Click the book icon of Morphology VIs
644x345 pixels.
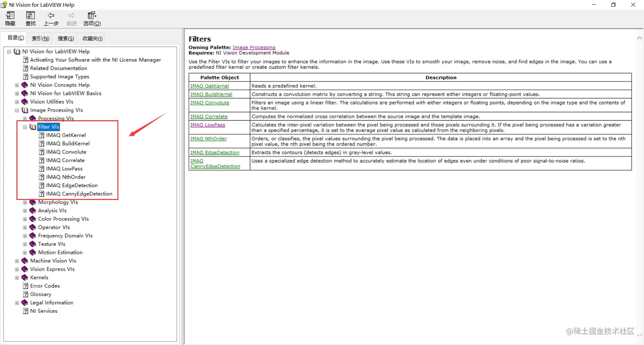[33, 202]
